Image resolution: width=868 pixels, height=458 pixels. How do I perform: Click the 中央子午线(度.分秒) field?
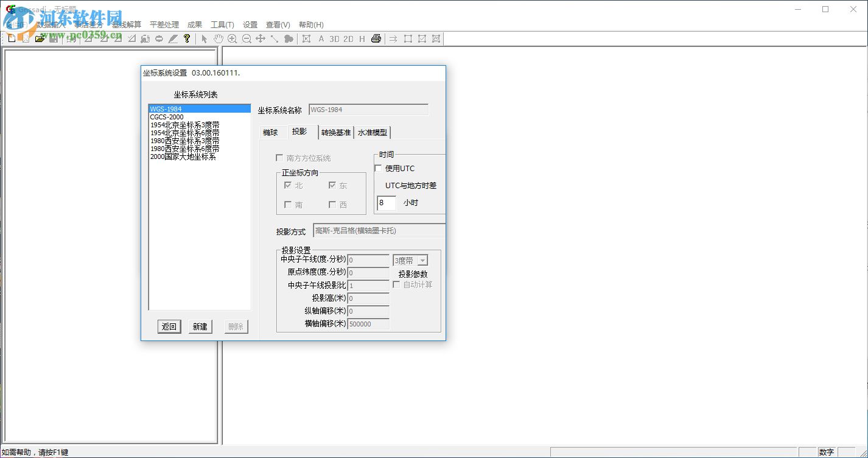click(x=368, y=260)
